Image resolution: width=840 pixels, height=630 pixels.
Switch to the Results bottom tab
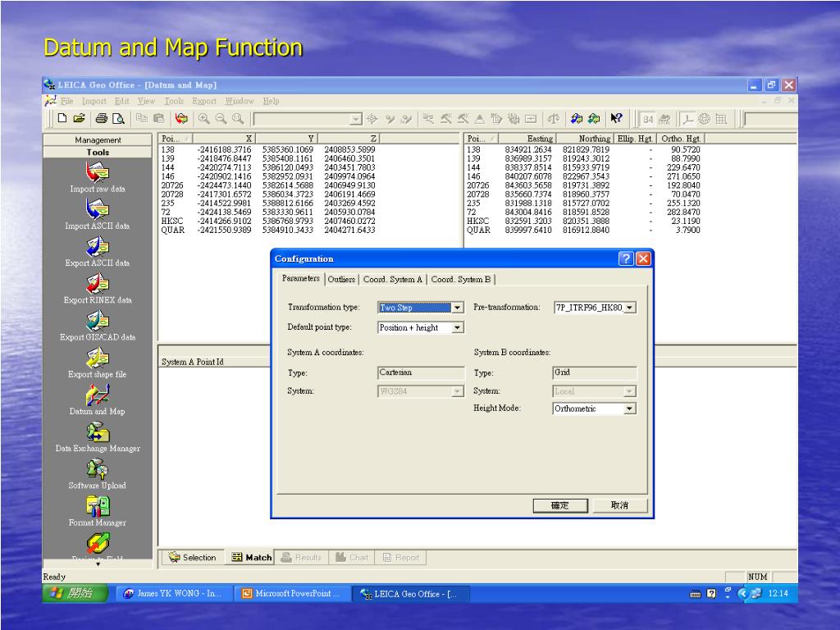point(301,558)
